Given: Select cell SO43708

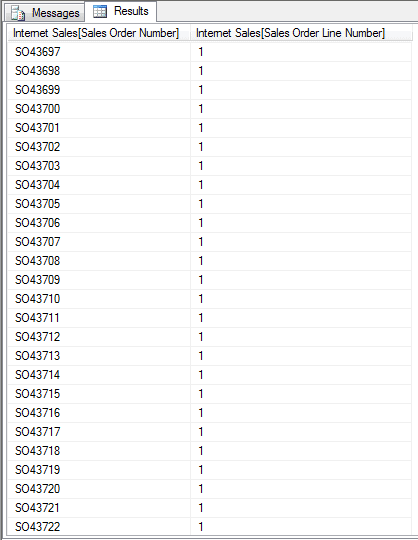Looking at the screenshot, I should [99, 261].
